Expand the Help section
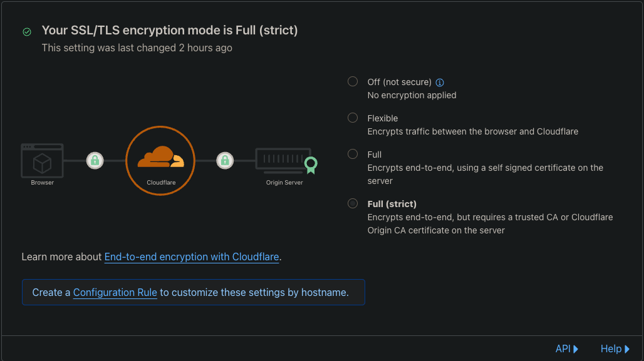Image resolution: width=644 pixels, height=361 pixels. click(x=615, y=349)
